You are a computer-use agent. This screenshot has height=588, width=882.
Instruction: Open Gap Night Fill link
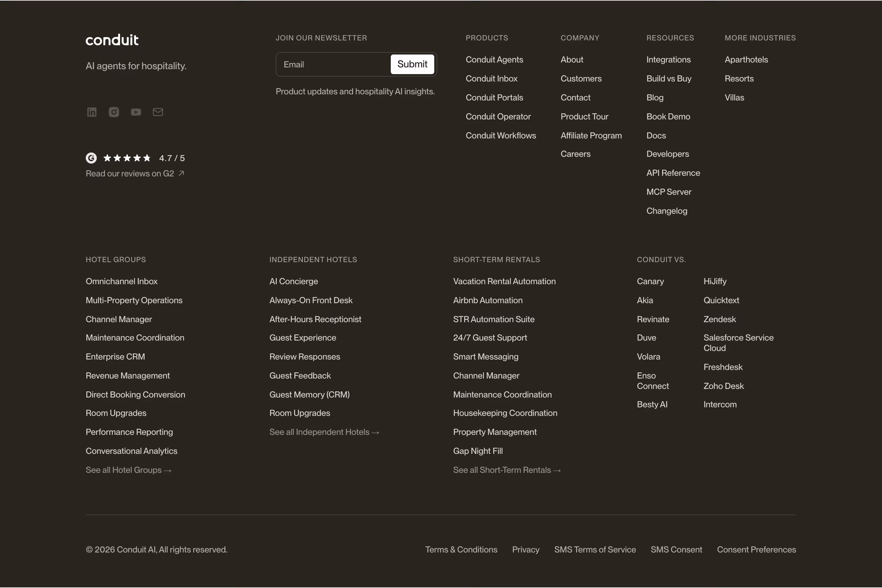click(x=478, y=451)
